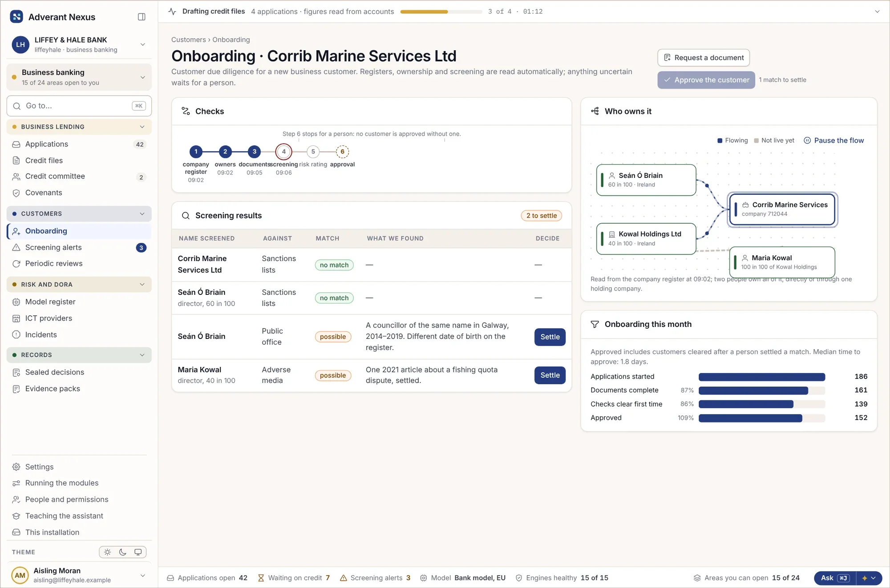Viewport: 890px width, 588px height.
Task: Open the Business banking area dropdown
Action: point(143,77)
